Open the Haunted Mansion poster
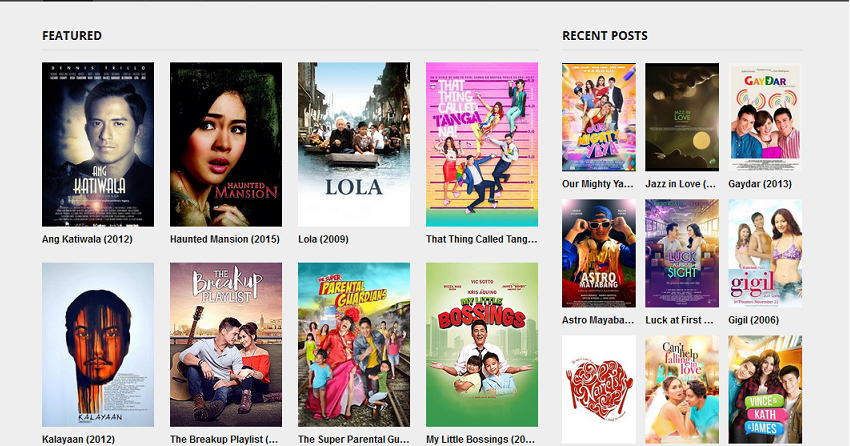 (226, 144)
